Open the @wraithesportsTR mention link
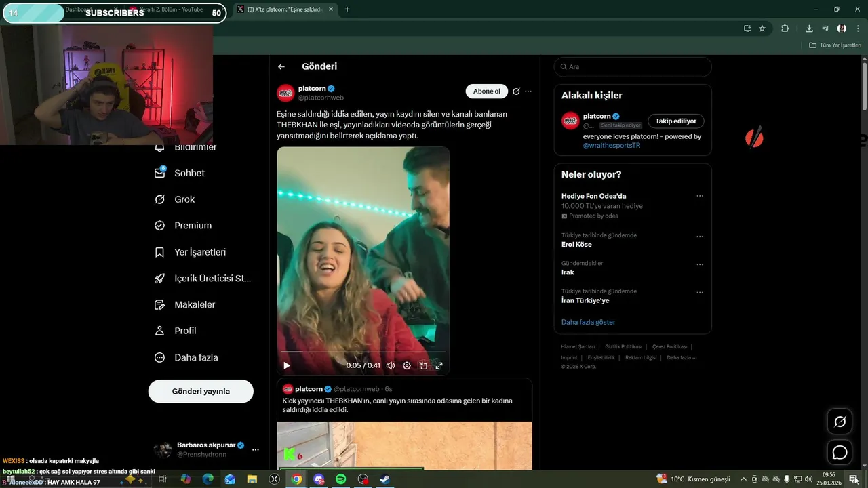This screenshot has width=868, height=488. (612, 146)
